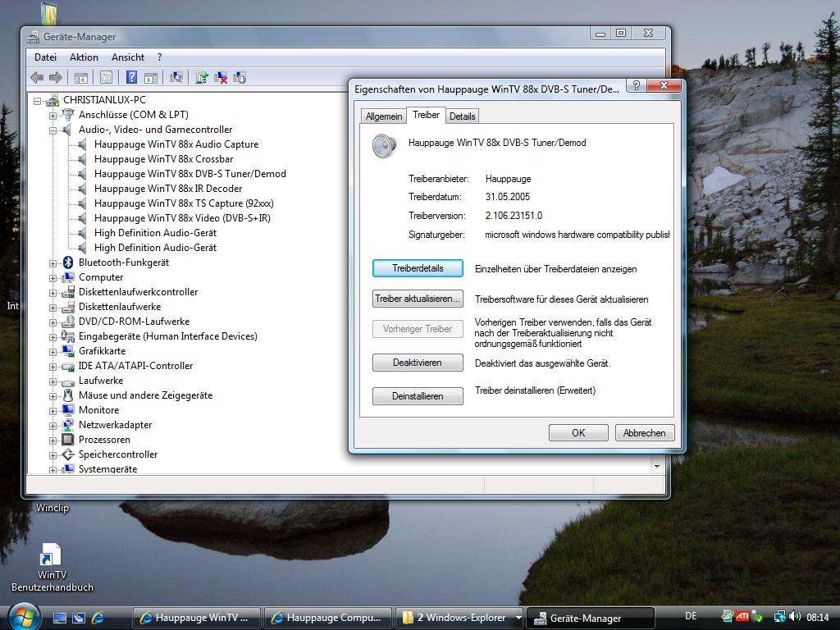Viewport: 840px width, 630px height.
Task: Click the Bluetooth-Funkgerät icon in the tree
Action: 67,262
